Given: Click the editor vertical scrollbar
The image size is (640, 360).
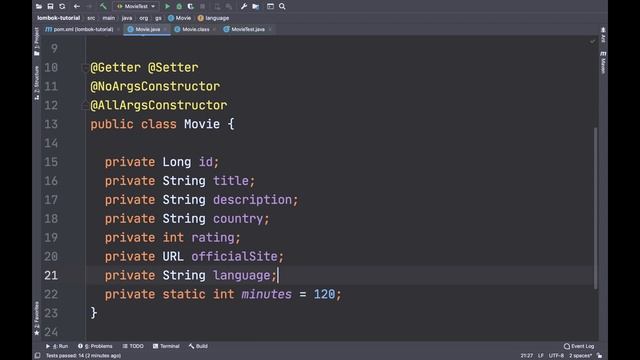Looking at the screenshot, I should point(596,208).
